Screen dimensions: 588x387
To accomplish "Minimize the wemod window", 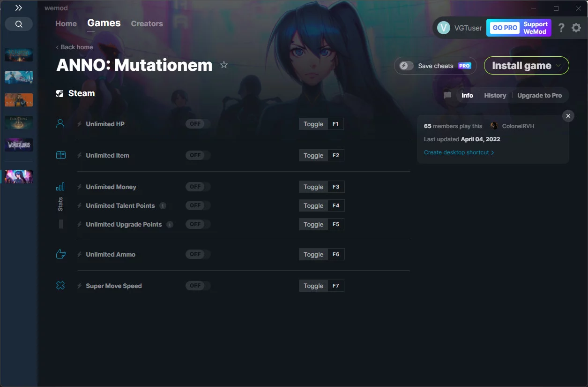I will click(534, 8).
